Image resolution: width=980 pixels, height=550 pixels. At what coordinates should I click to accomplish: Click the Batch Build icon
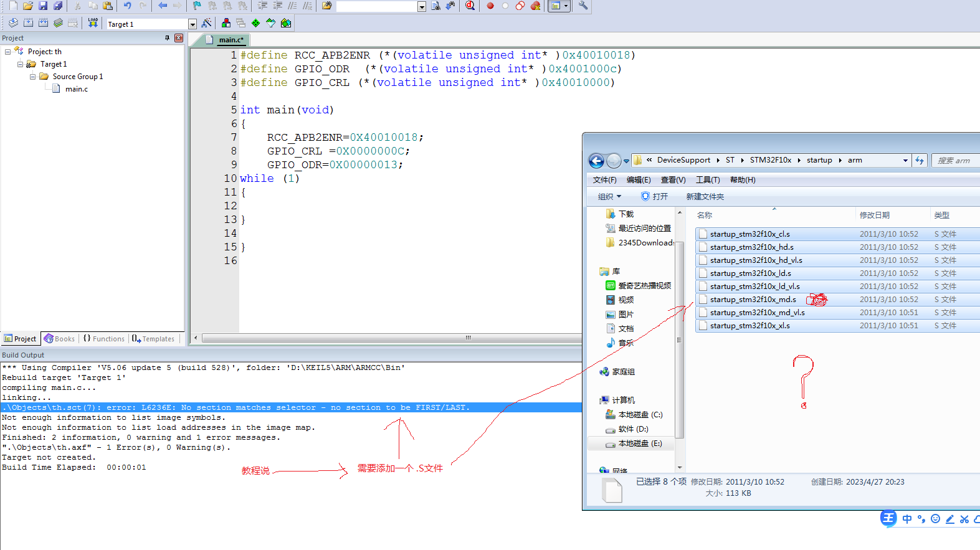point(58,23)
